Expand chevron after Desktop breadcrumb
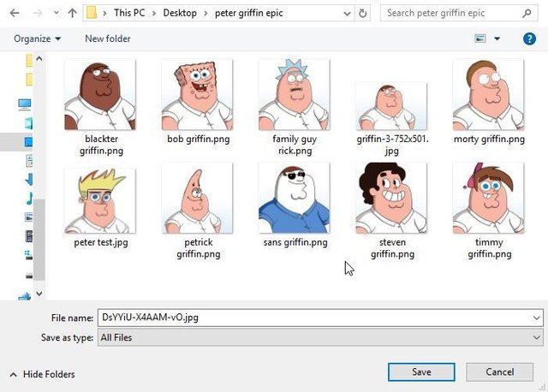Viewport: 548px width, 392px height. (205, 14)
